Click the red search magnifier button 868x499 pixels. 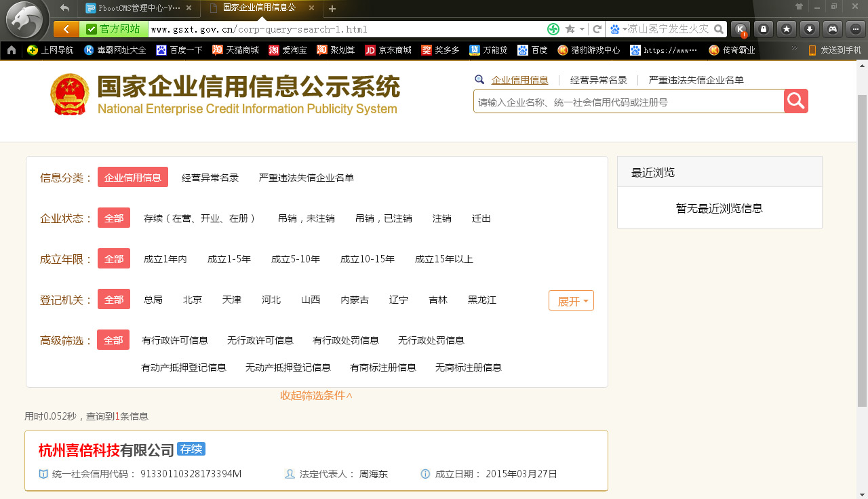tap(795, 100)
